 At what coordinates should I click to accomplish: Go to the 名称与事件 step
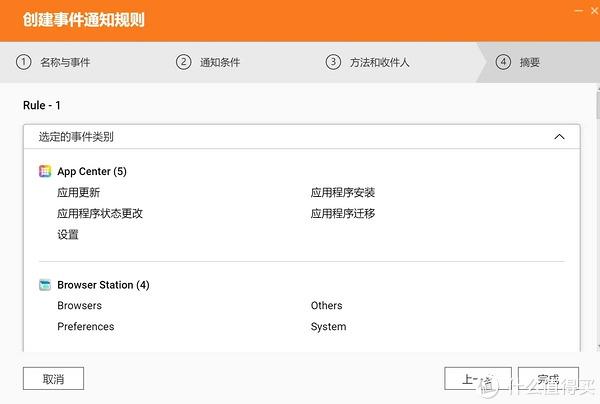point(64,62)
